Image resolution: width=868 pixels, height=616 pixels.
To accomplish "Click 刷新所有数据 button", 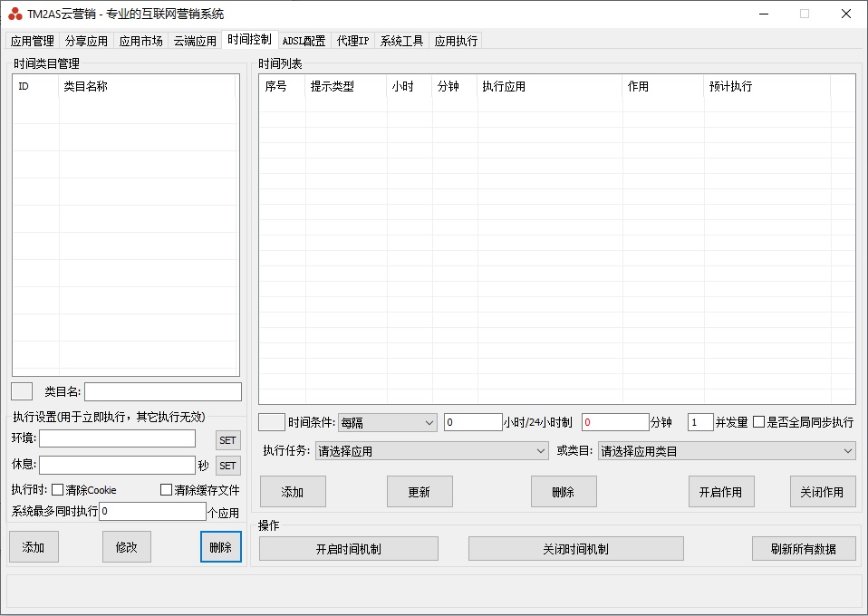I will tap(804, 549).
